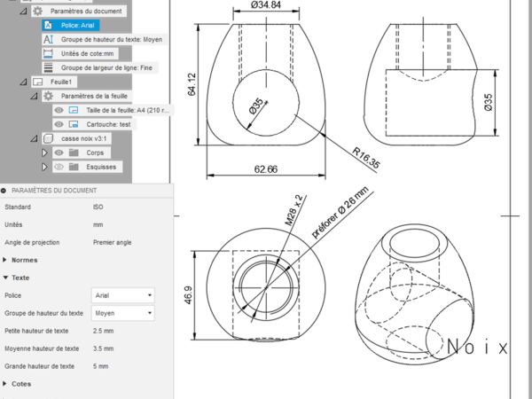The width and height of the screenshot is (532, 399).
Task: Collapse the Paramètres du document panel header
Action: click(4, 191)
